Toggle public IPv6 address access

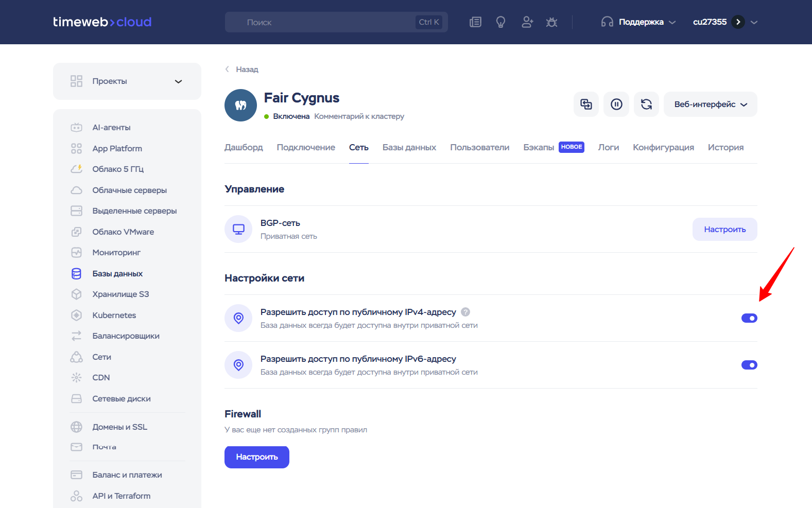[x=749, y=365]
